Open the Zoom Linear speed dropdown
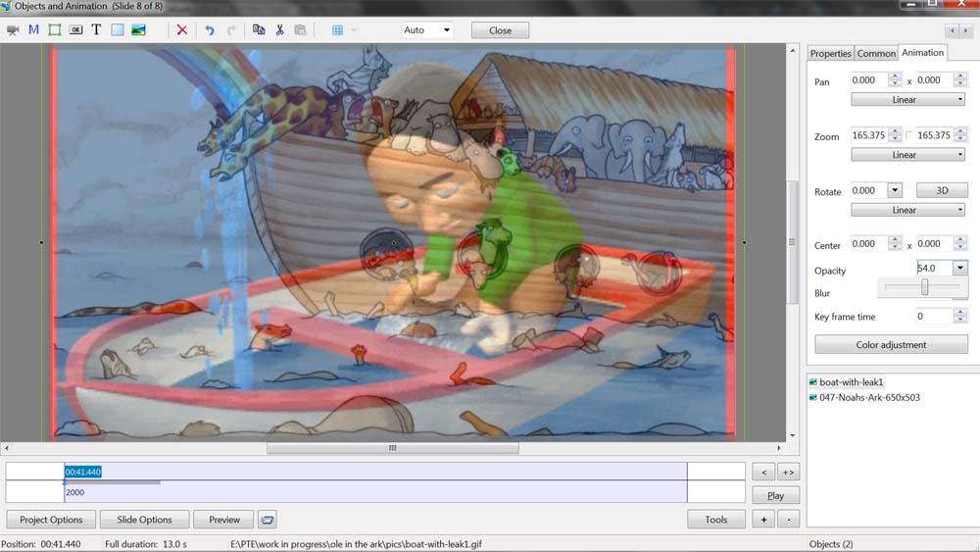 [907, 154]
